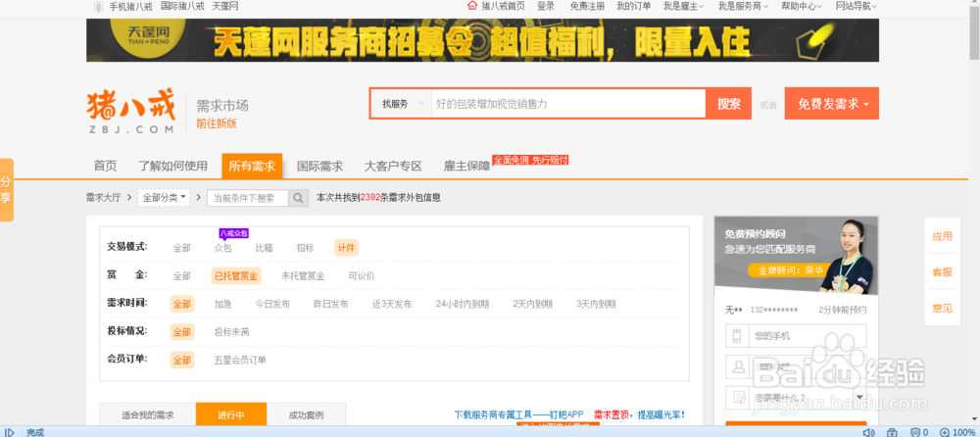Select 五星会员订单 filter

(240, 361)
